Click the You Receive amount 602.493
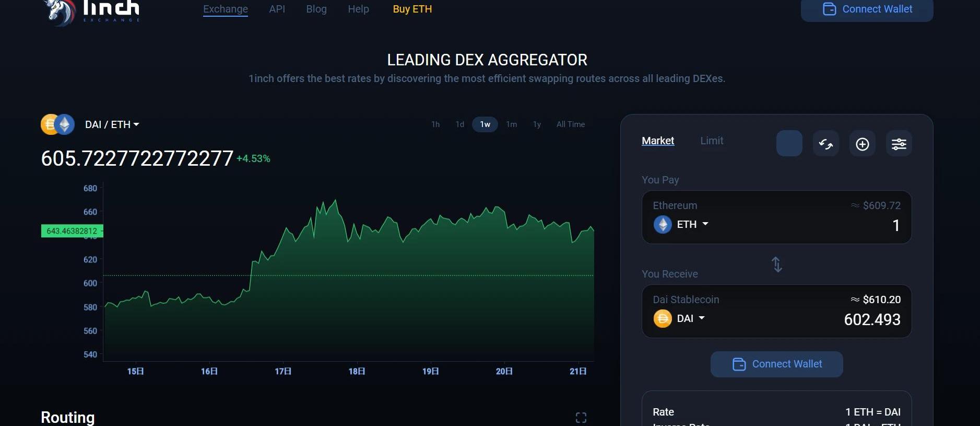 (x=872, y=319)
